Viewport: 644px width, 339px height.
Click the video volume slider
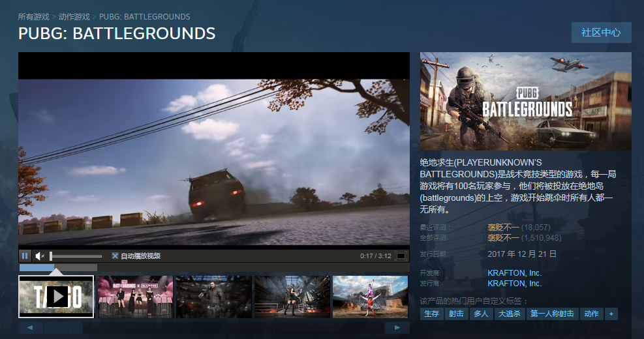pos(76,256)
